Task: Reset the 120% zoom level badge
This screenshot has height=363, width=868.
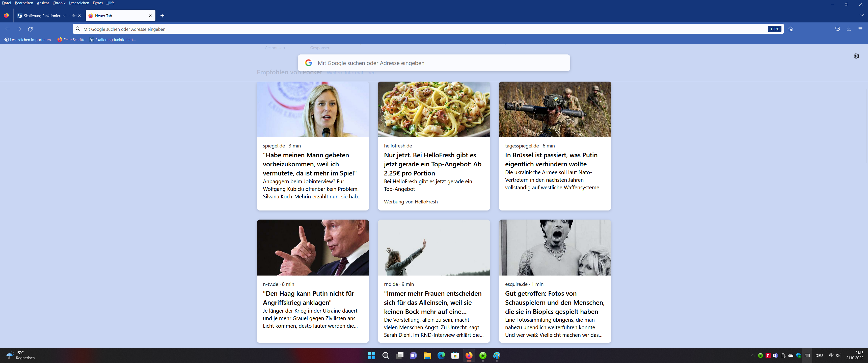Action: [x=774, y=29]
